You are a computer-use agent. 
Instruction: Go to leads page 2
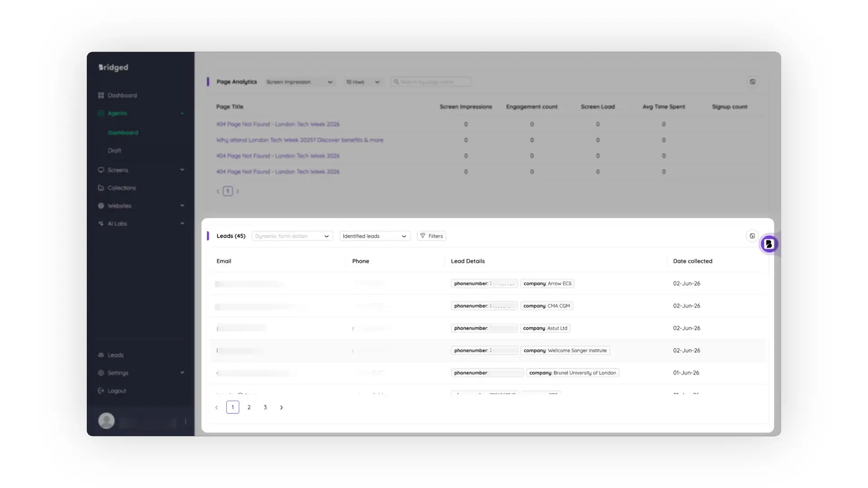(x=249, y=407)
